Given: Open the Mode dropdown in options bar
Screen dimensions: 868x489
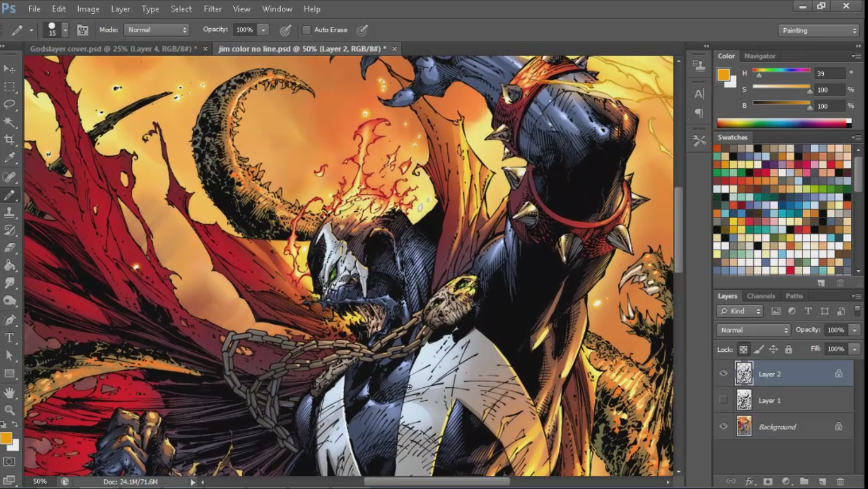Looking at the screenshot, I should pos(156,30).
